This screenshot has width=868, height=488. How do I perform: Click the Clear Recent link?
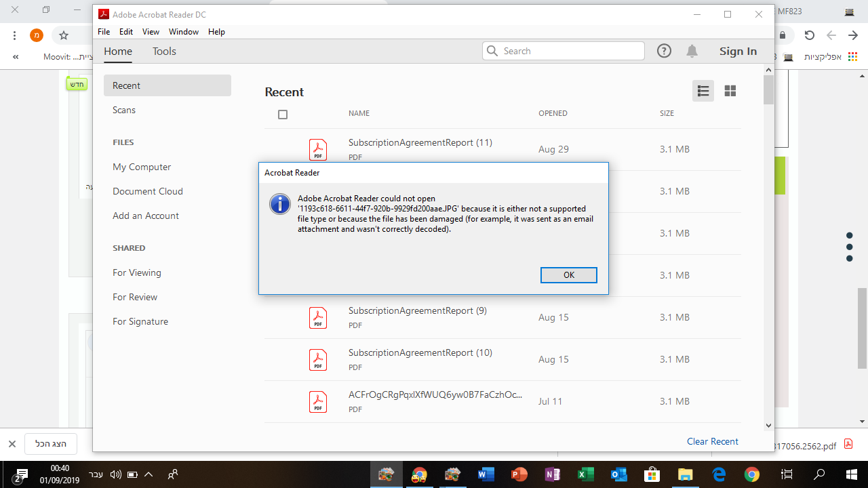[713, 441]
